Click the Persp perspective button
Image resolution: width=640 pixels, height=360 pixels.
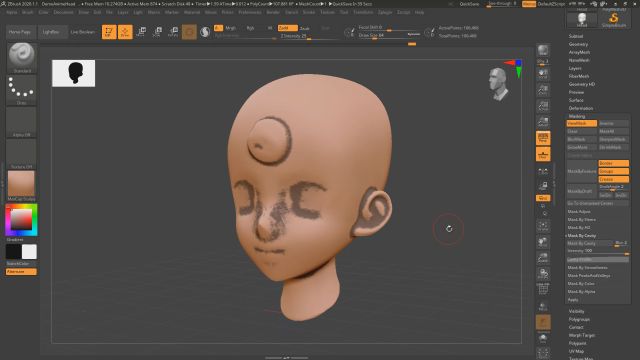coord(543,138)
